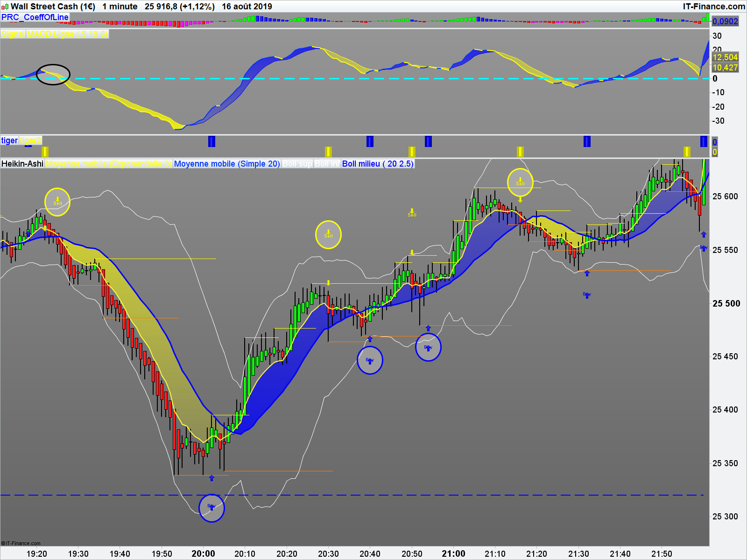Select the 19:50 time axis label
This screenshot has width=747, height=560.
coord(162,554)
